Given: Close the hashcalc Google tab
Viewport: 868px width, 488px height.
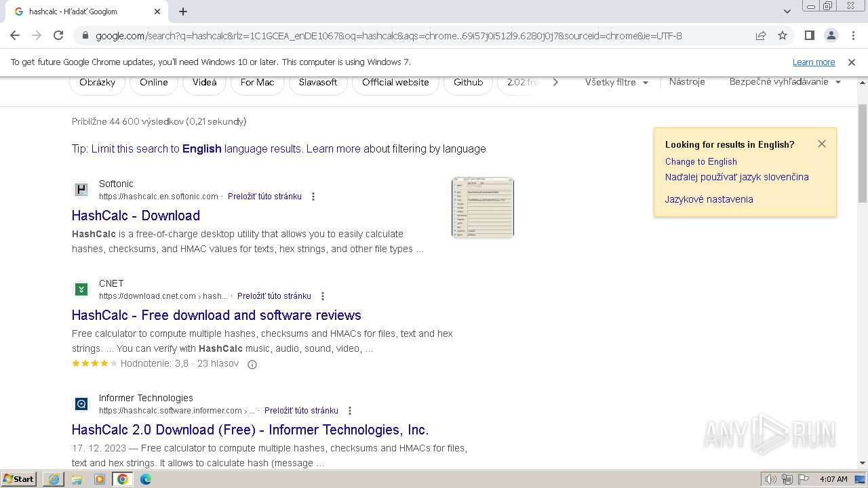Looking at the screenshot, I should [157, 12].
